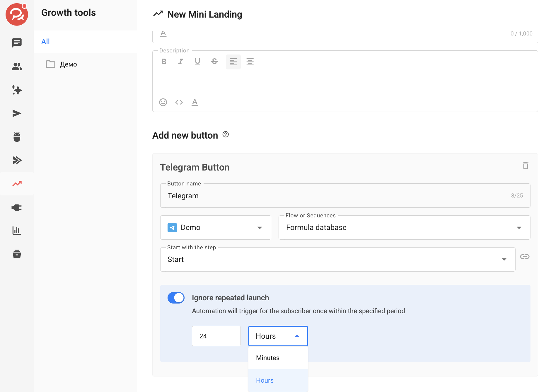546x392 pixels.
Task: Select Minutes from period list
Action: coord(278,358)
